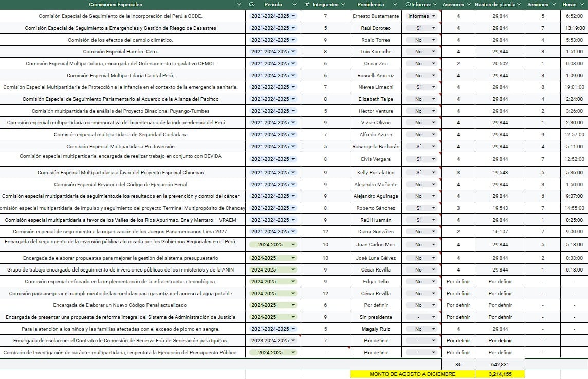Select the cell containing Comisión especial multipartidaria de Seguridad Ciudadana
The height and width of the screenshot is (379, 588).
[x=121, y=135]
